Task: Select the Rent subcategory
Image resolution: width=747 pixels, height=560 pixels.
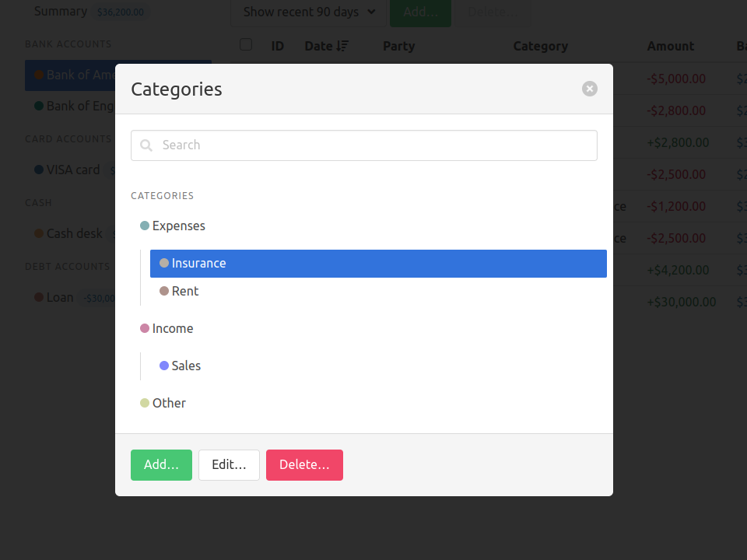Action: pos(185,292)
